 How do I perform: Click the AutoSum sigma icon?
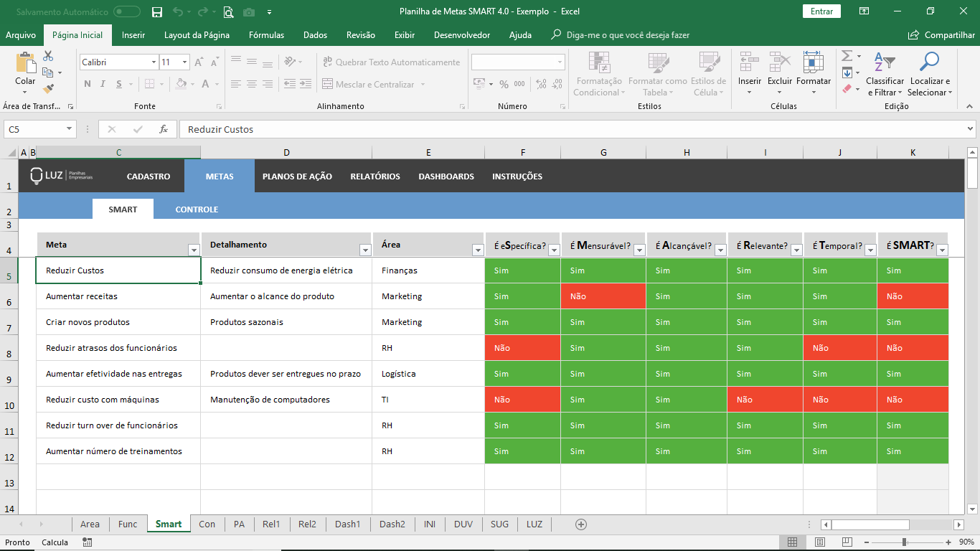[x=847, y=56]
